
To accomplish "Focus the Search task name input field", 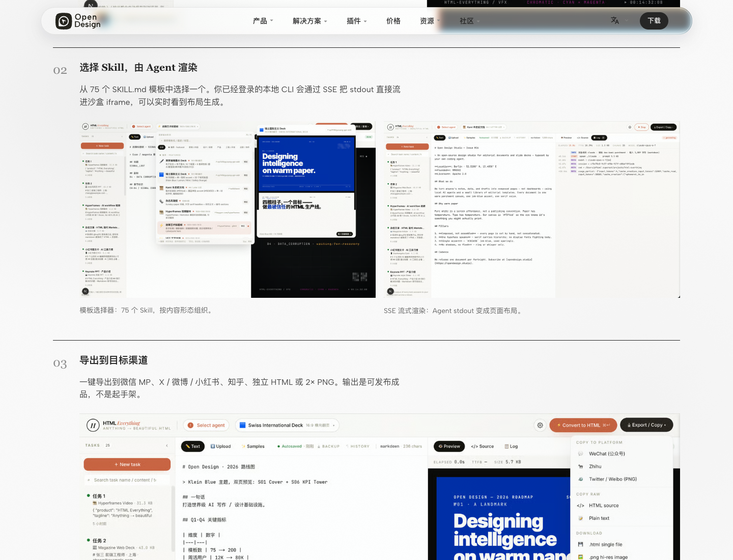I will 127,480.
